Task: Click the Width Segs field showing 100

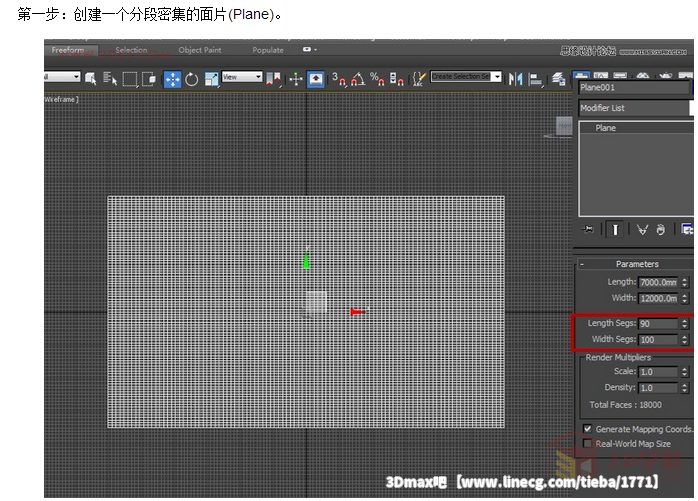Action: tap(658, 340)
